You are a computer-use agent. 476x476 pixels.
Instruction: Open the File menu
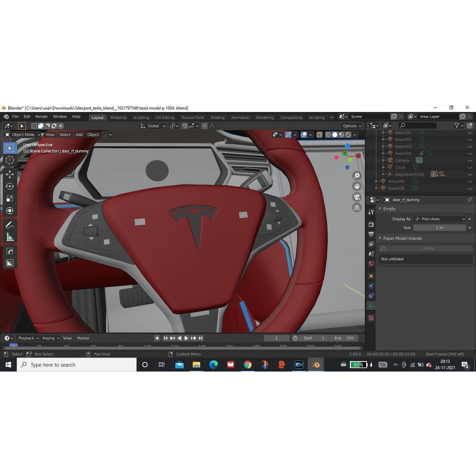pos(15,116)
